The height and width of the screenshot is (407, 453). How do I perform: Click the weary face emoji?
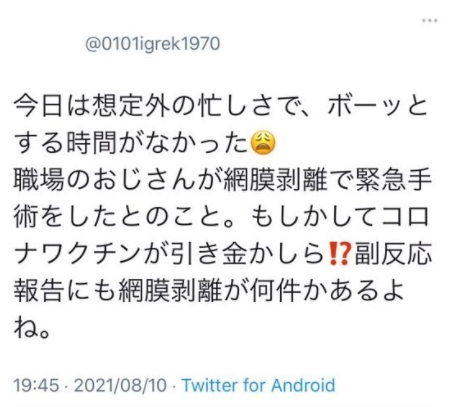coord(264,144)
